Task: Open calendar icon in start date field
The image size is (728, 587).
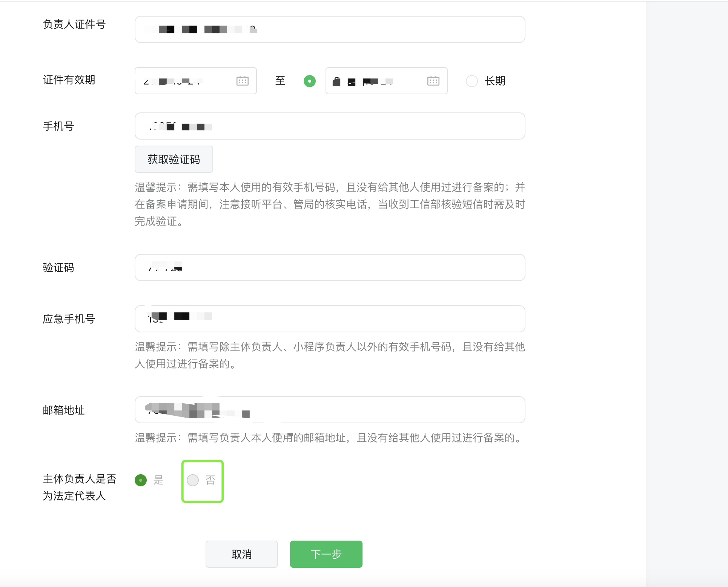Action: [242, 81]
